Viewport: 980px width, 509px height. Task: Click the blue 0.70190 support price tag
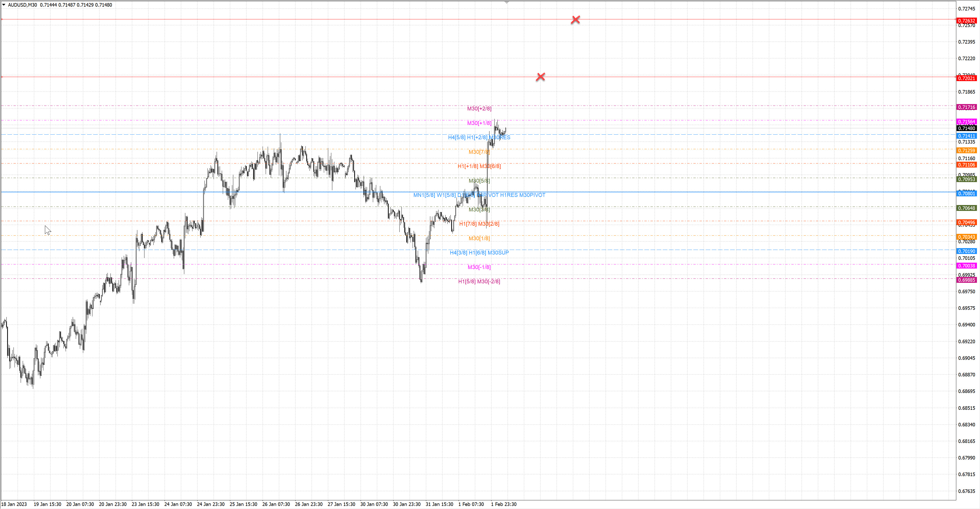pos(966,251)
